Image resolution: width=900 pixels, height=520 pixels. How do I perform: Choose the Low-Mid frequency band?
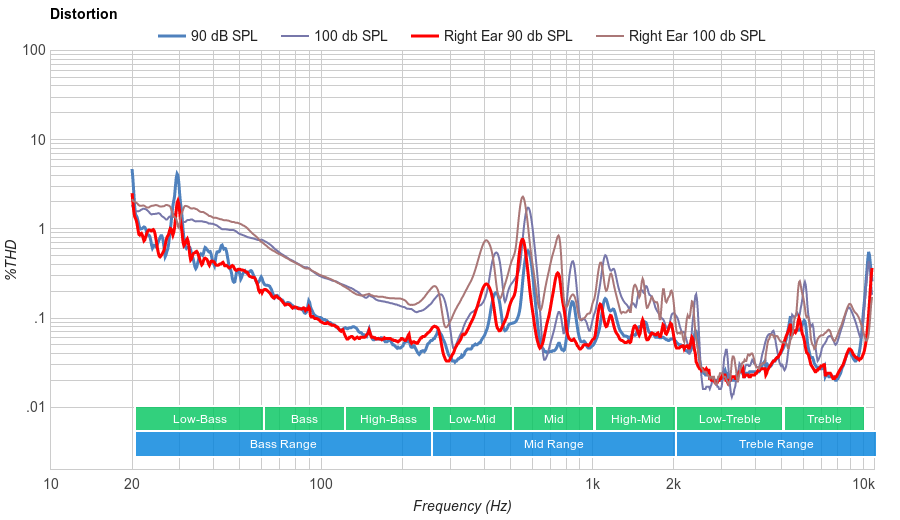pos(472,419)
